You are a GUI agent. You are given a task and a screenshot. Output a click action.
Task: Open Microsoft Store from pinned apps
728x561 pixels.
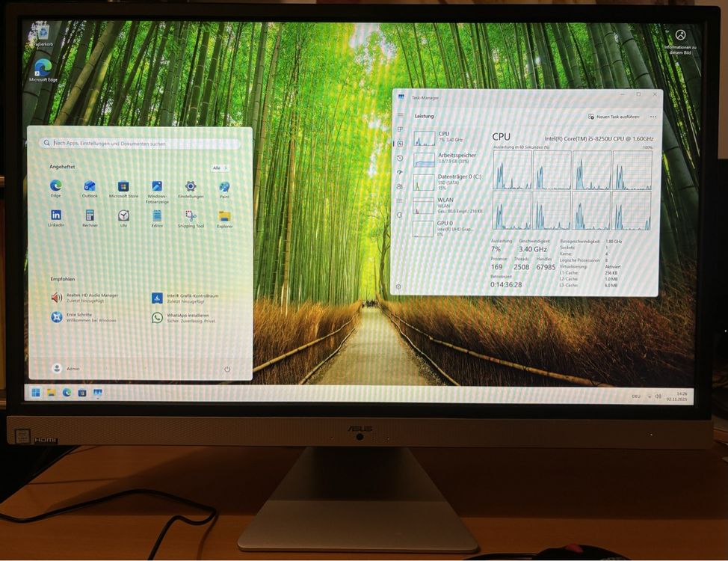click(x=123, y=188)
